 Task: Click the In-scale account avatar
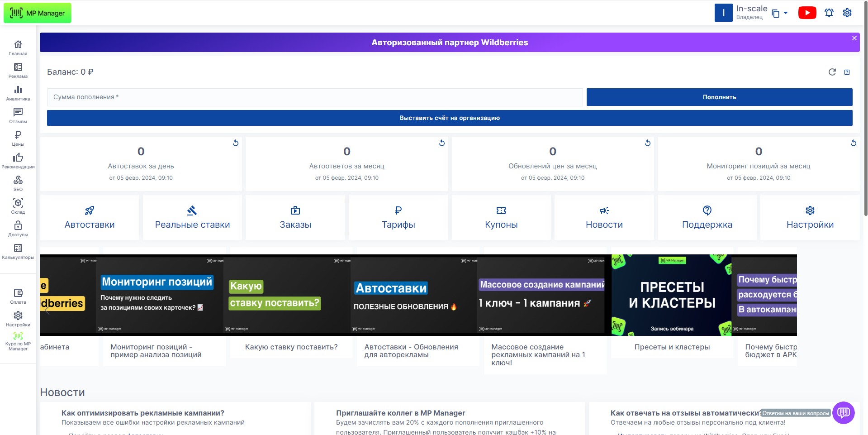pyautogui.click(x=724, y=13)
